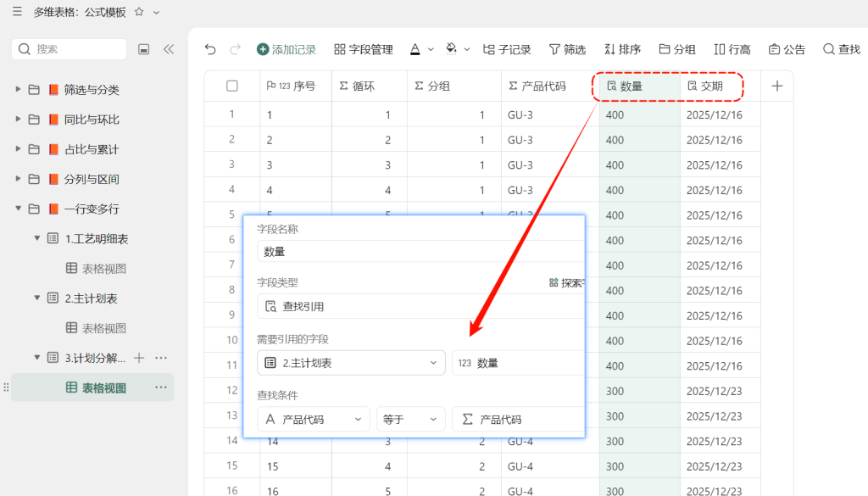Click the 序号 column header

click(296, 86)
